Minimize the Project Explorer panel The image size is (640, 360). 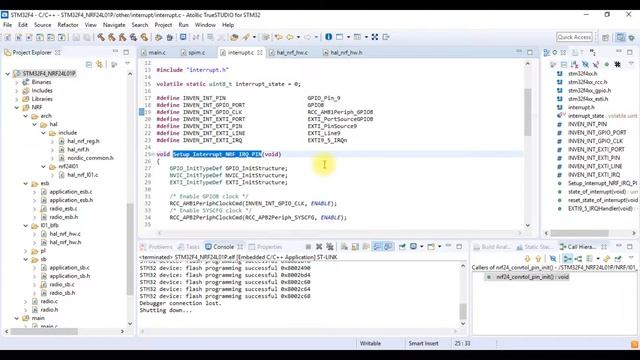(x=115, y=52)
